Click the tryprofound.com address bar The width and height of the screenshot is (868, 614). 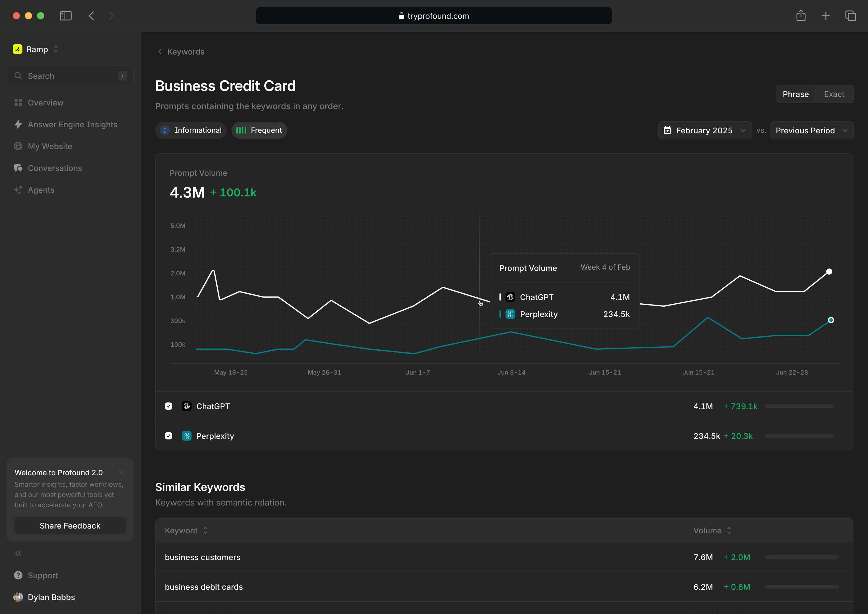[x=434, y=16]
